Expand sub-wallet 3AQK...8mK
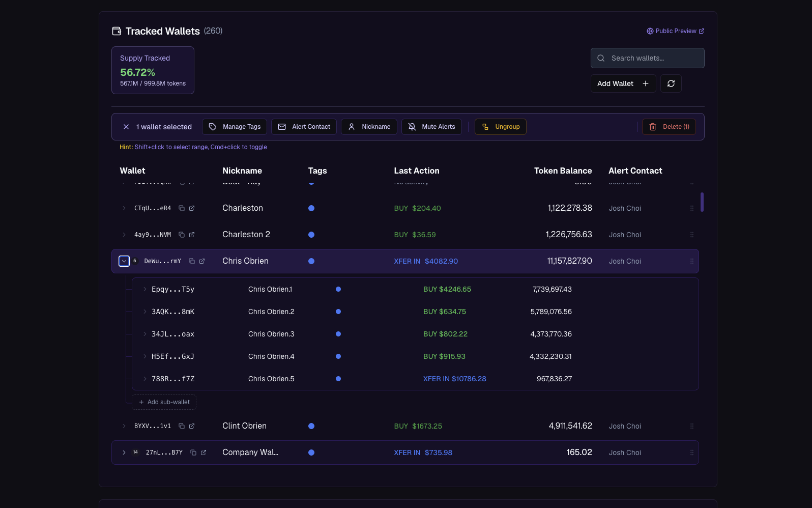The image size is (812, 508). pos(145,312)
